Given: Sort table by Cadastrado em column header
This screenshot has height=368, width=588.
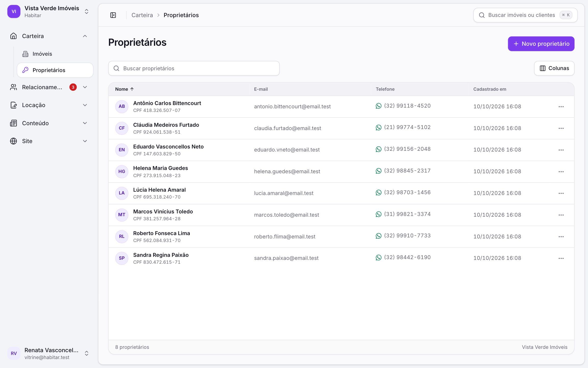Looking at the screenshot, I should point(490,89).
